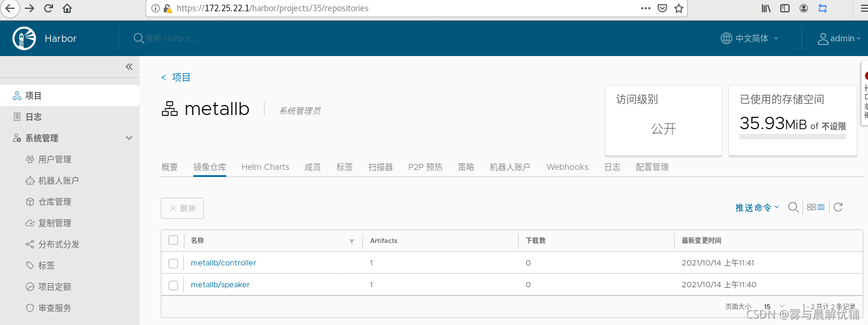Click the browser back arrow

(10, 8)
